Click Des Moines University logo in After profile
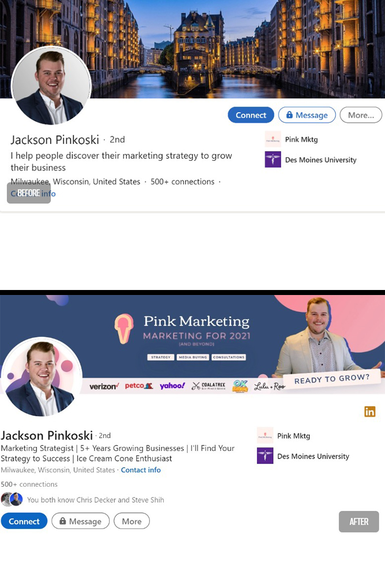Viewport: 385px width, 588px height. pos(265,456)
